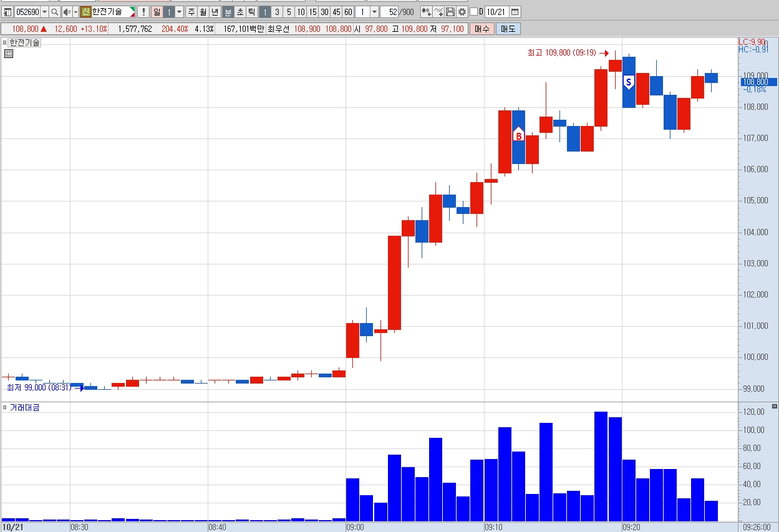Select the 30 minute interval tab
Viewport: 779px width, 532px height.
(x=324, y=12)
